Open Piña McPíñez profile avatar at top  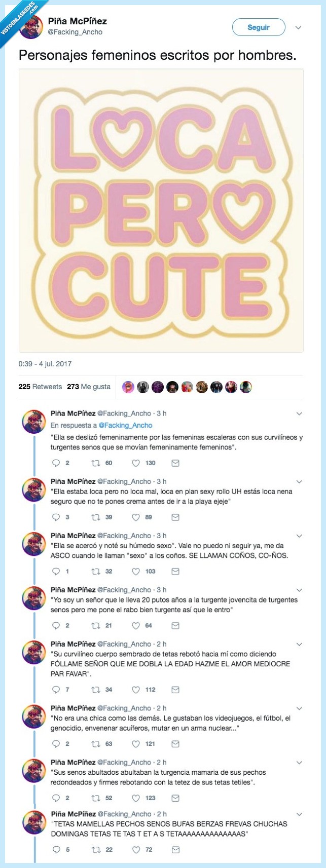point(30,27)
